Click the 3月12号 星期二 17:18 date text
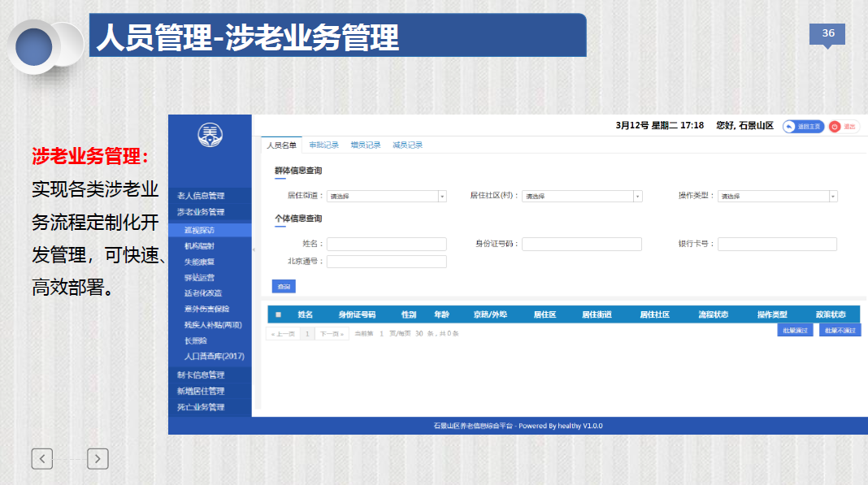 coord(660,126)
